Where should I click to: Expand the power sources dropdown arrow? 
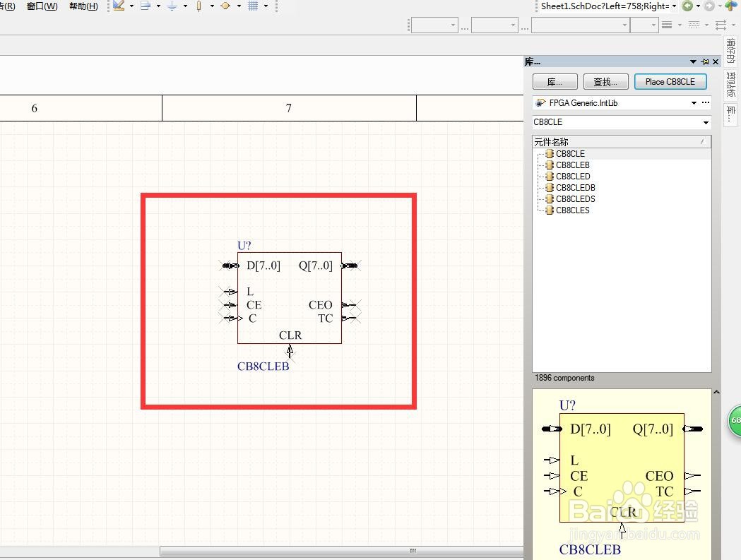185,6
